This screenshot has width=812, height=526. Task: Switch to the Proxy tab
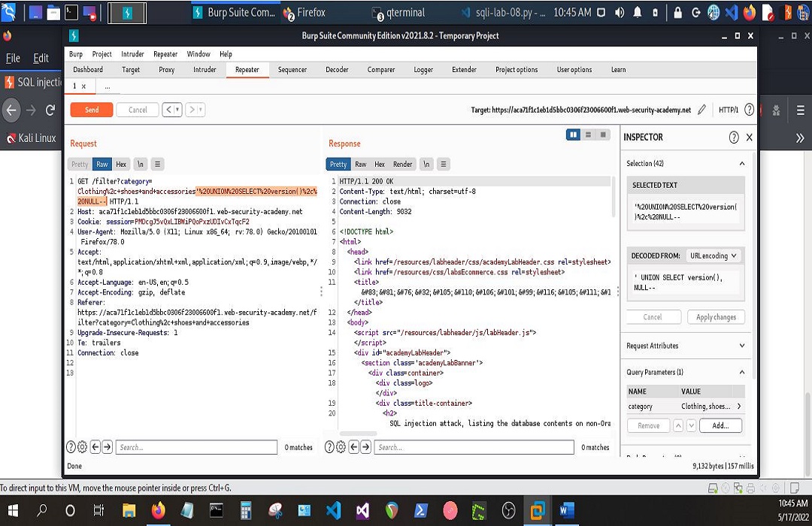(166, 69)
